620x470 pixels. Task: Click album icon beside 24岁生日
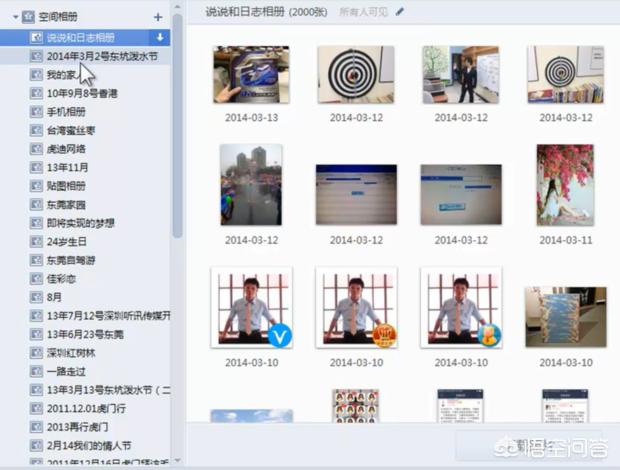[x=36, y=242]
